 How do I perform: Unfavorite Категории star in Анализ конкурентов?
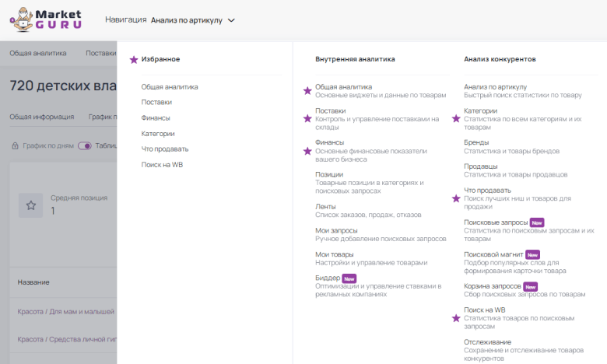pos(456,118)
